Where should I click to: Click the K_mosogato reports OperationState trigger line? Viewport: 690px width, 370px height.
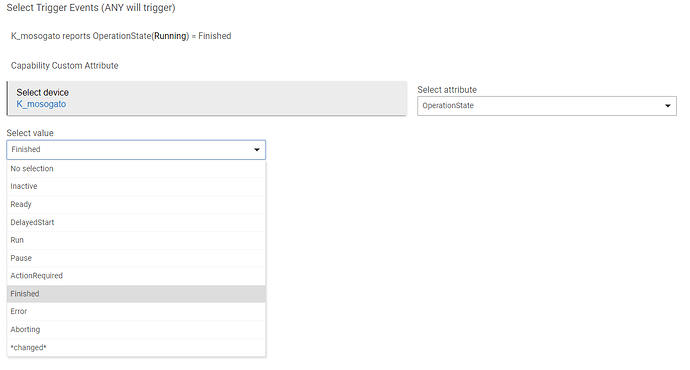pyautogui.click(x=121, y=36)
